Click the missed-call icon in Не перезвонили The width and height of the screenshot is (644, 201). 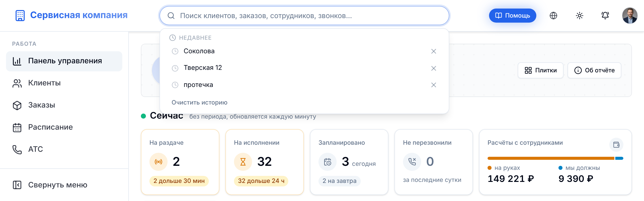[412, 162]
